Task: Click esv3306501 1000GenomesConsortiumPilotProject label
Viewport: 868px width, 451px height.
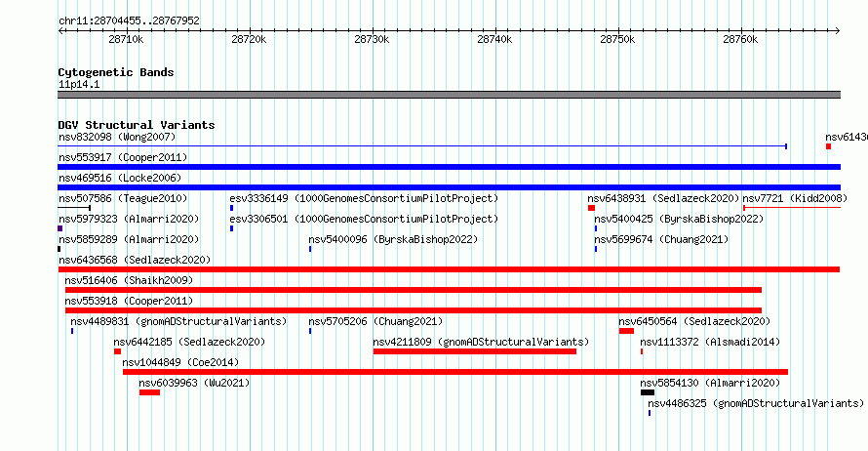Action: tap(364, 219)
